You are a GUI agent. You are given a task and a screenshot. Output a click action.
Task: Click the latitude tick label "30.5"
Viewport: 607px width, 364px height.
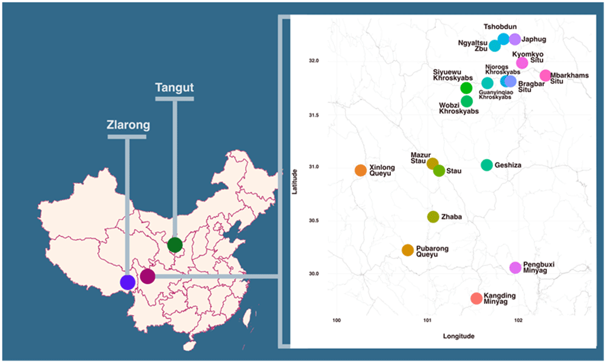tap(314, 220)
